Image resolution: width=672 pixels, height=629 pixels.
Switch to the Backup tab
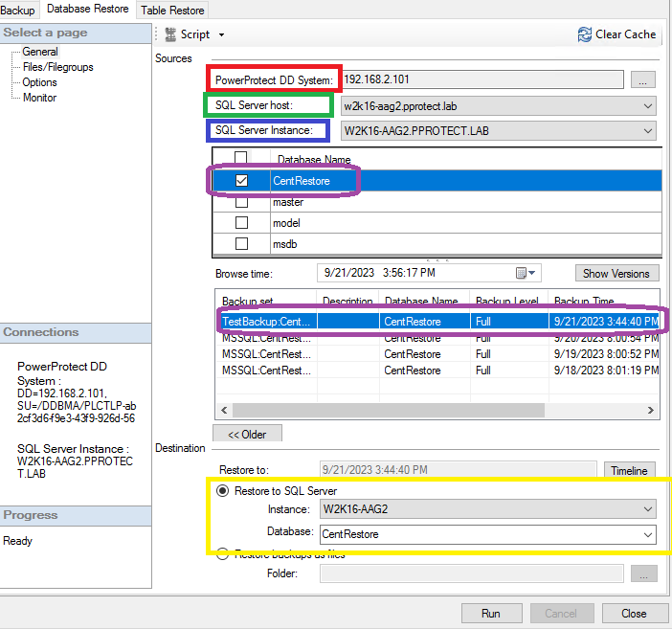18,11
